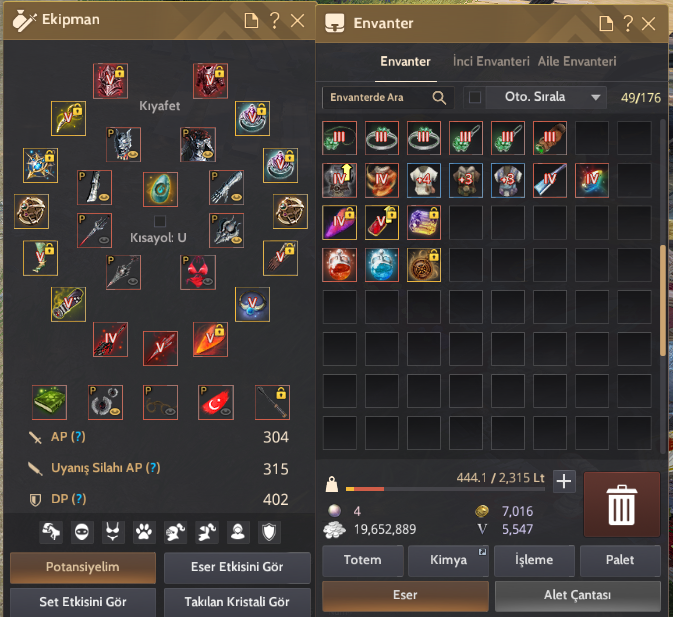Click the shield icon under the DP stat

click(269, 532)
